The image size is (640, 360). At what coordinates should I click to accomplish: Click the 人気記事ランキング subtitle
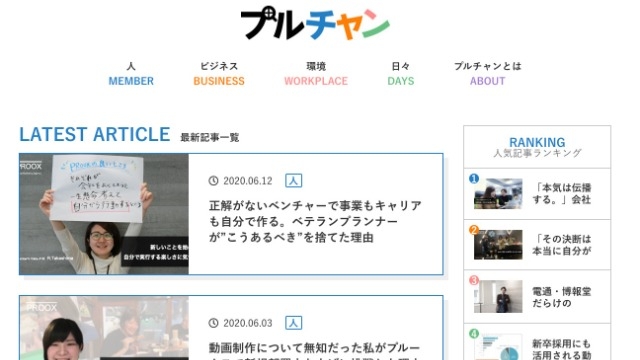click(537, 153)
